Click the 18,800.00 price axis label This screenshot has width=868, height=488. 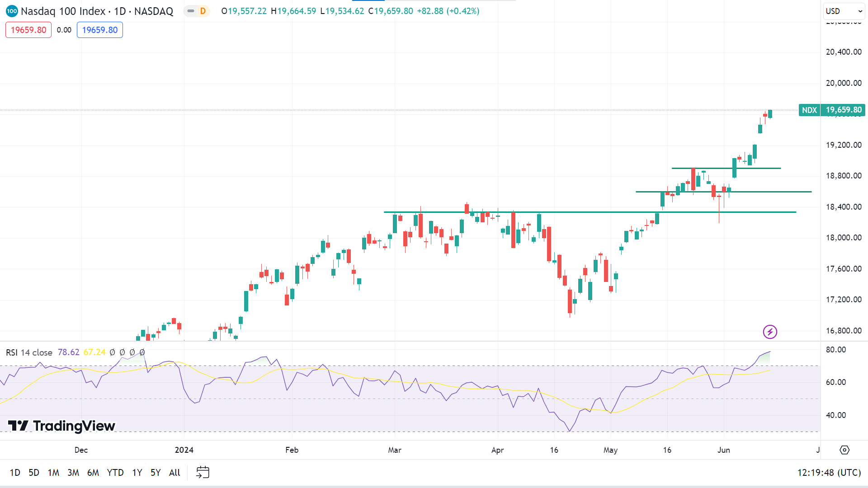[x=844, y=176]
